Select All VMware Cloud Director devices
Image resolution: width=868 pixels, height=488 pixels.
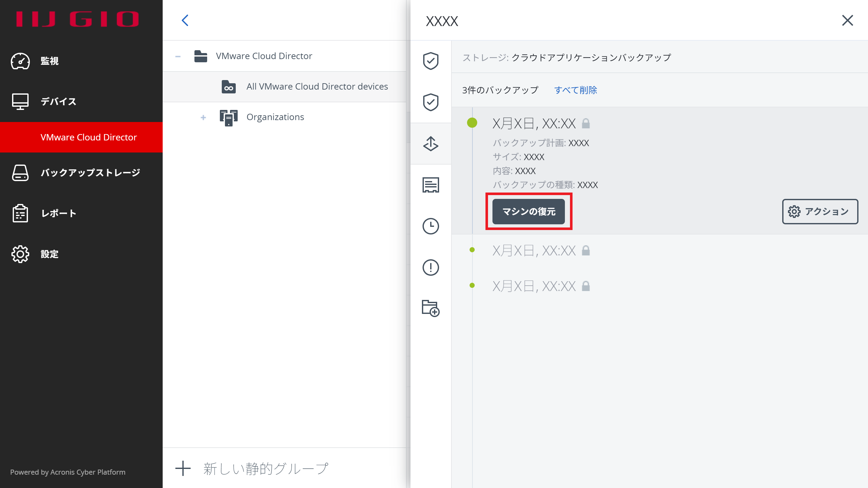coord(317,87)
